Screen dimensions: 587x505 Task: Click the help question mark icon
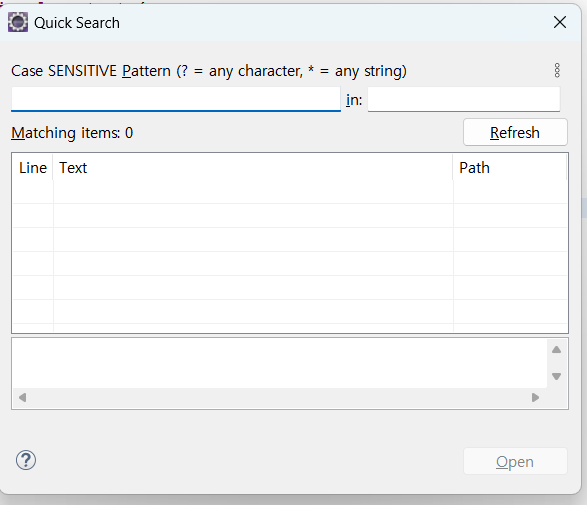(x=26, y=460)
